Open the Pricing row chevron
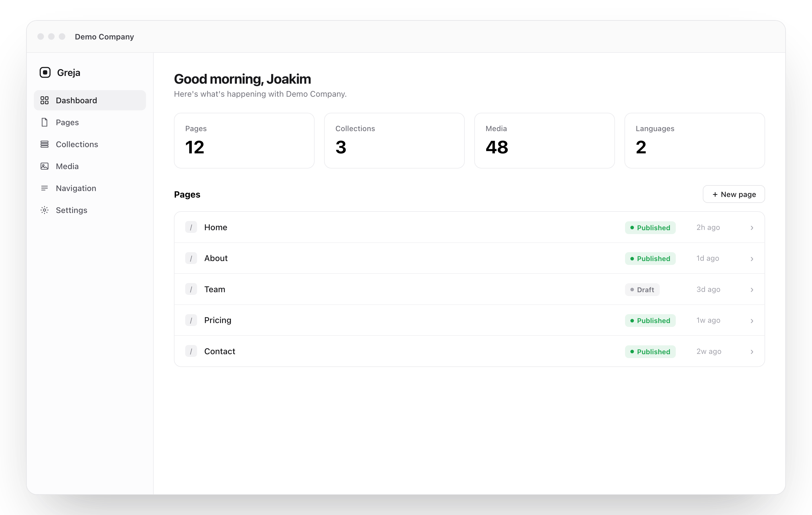Viewport: 812px width, 515px height. (x=752, y=321)
